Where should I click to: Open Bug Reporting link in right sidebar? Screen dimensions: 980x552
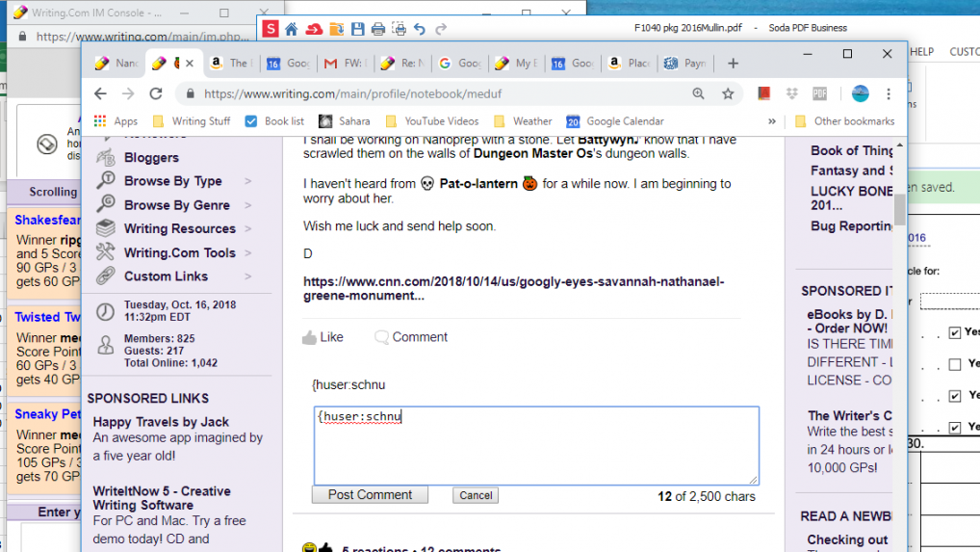[851, 226]
